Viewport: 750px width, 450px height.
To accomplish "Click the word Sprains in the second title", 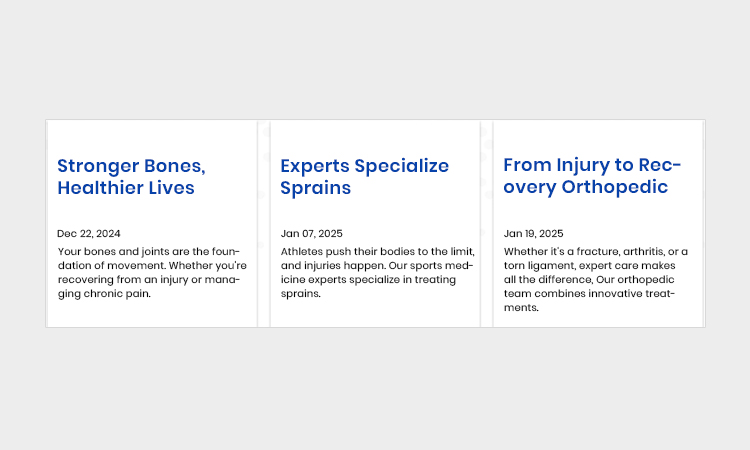I will tap(316, 187).
